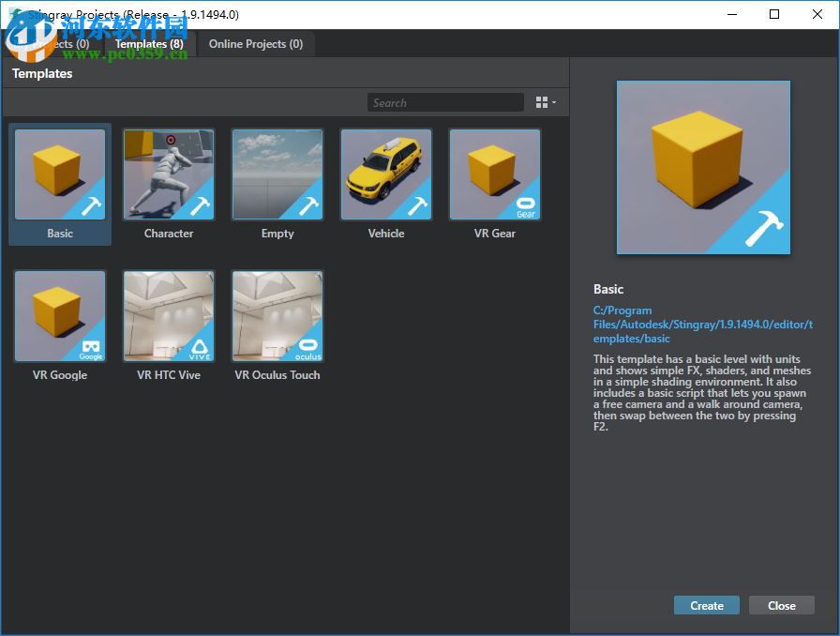Open the thumbnail size dropdown arrow
Viewport: 840px width, 636px height.
(x=553, y=101)
